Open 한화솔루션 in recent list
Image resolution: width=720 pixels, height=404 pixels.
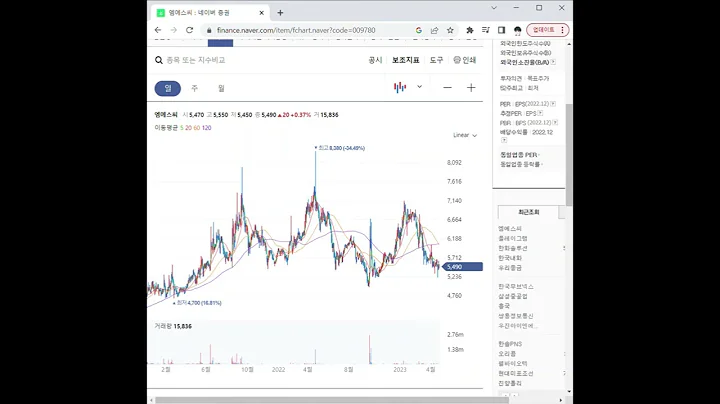(x=513, y=248)
